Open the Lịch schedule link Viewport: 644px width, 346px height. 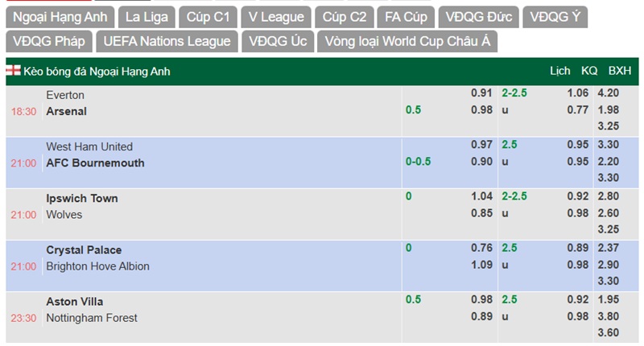click(x=559, y=71)
